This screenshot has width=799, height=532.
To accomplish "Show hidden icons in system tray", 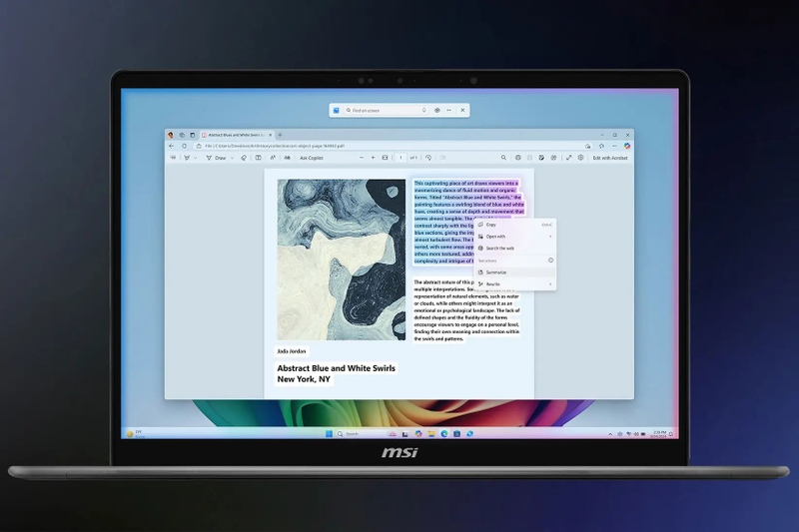I will point(610,434).
